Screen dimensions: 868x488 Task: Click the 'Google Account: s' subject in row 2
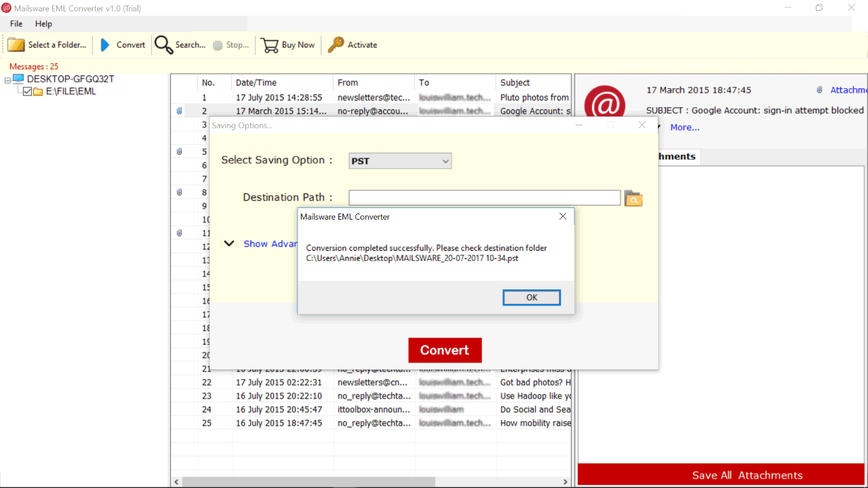[x=535, y=111]
